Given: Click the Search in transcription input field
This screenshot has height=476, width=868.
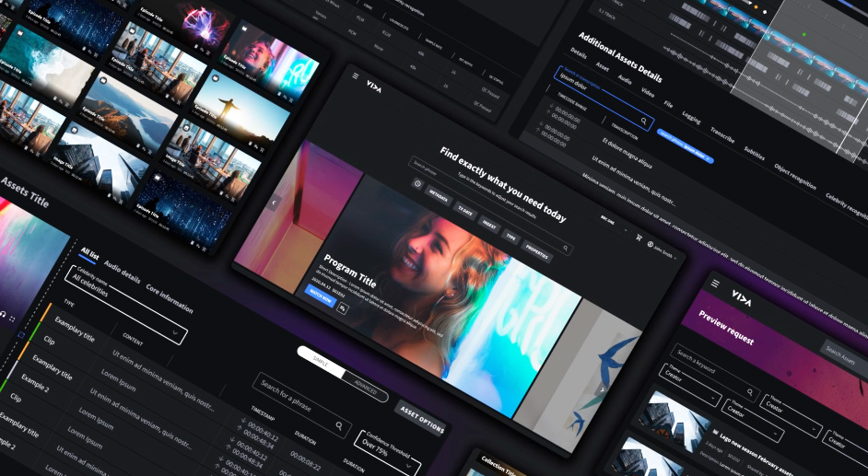Looking at the screenshot, I should (x=604, y=98).
